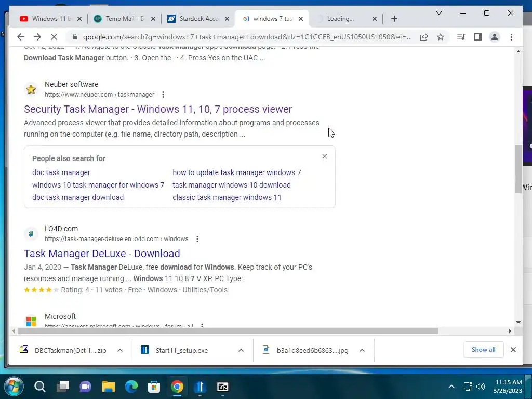Screen dimensions: 532x399
Task: Switch to Start11 app on taskbar
Action: (200, 387)
